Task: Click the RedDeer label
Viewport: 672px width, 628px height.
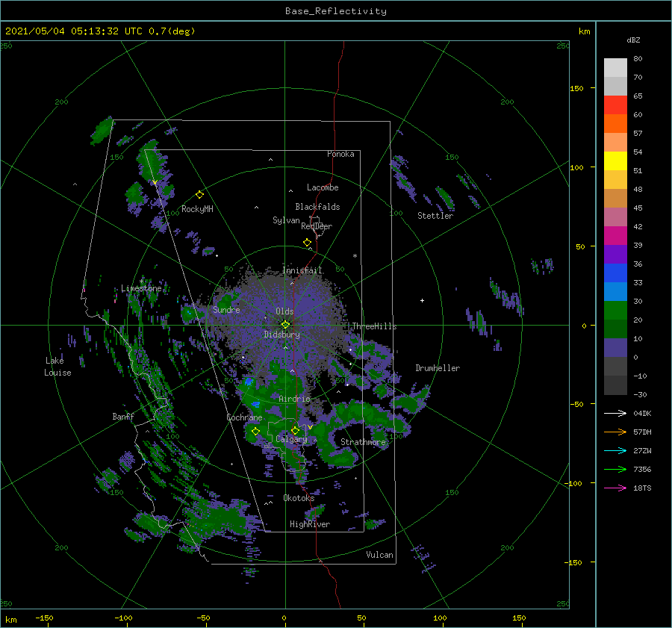Action: click(317, 226)
